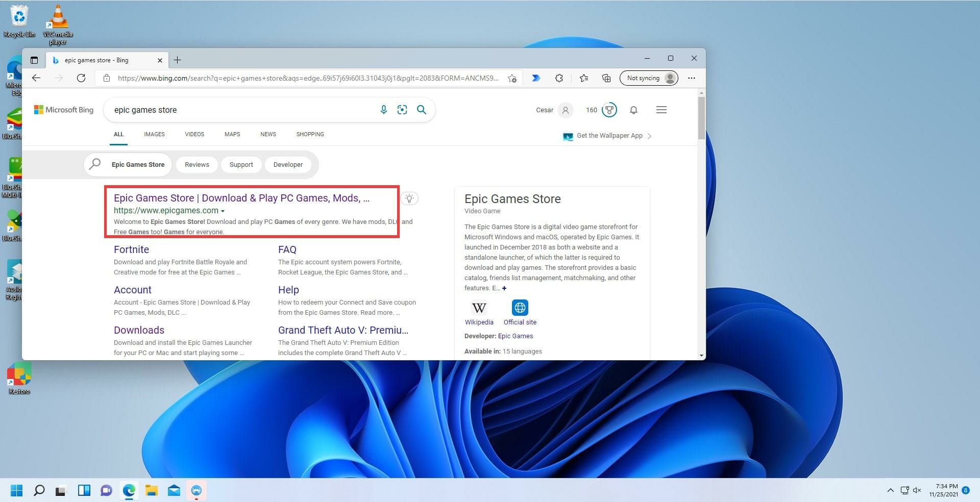Switch to MAPS search tab

pyautogui.click(x=232, y=134)
